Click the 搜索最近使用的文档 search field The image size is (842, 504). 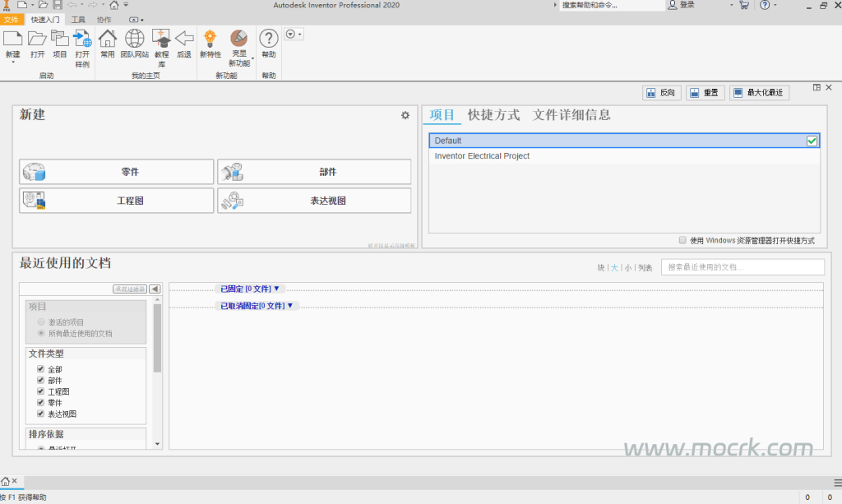point(742,267)
